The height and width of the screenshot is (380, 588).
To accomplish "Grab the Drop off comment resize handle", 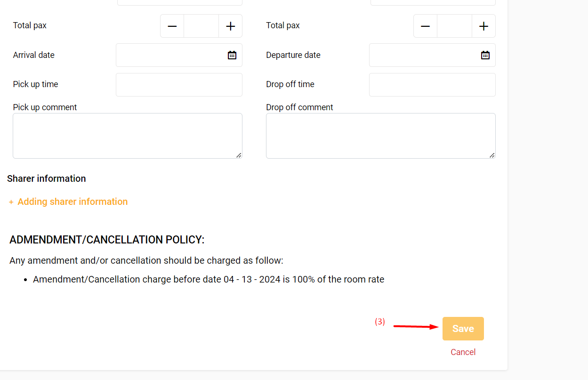I will (x=492, y=155).
